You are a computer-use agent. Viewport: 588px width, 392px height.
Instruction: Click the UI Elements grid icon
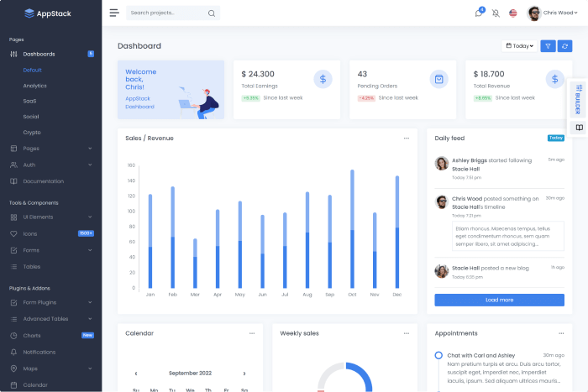[x=14, y=217]
